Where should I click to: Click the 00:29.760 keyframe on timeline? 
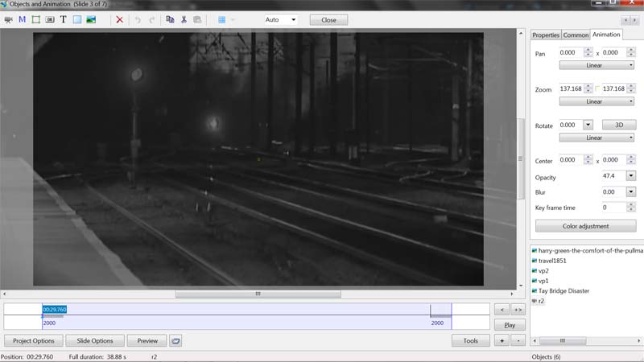pos(55,309)
